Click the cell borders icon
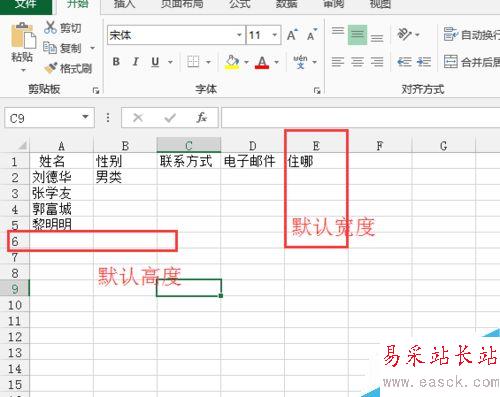Viewport: 500px width, 397px height. (x=193, y=62)
